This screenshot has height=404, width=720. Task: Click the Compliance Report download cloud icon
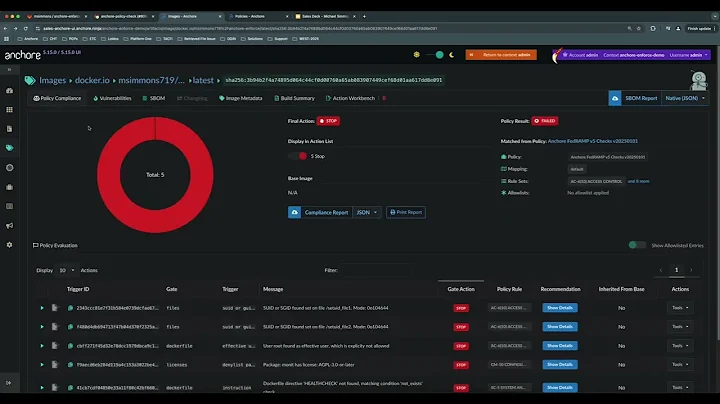click(294, 212)
